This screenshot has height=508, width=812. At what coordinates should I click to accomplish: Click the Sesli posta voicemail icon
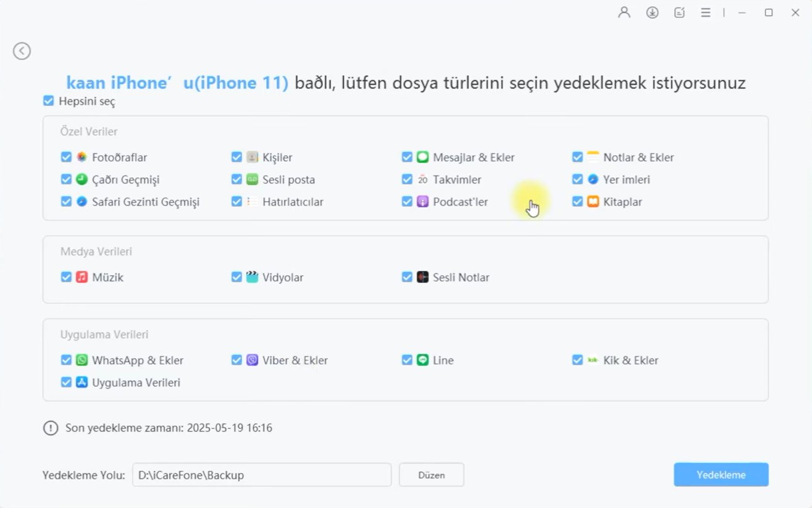(252, 180)
